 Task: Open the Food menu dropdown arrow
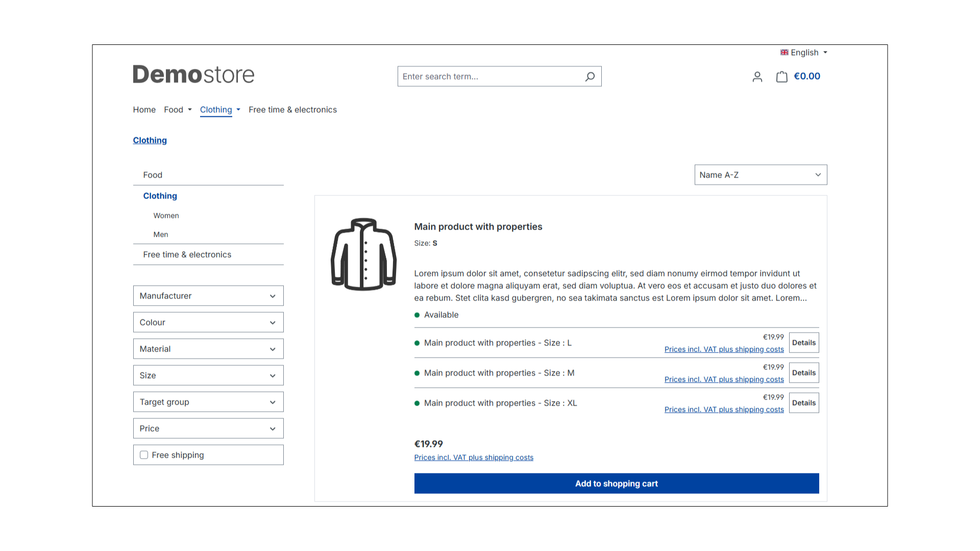pyautogui.click(x=190, y=110)
